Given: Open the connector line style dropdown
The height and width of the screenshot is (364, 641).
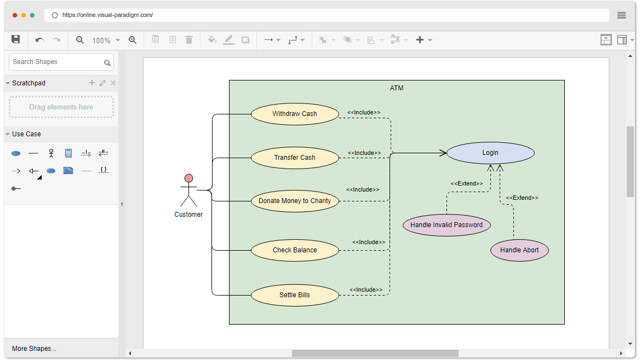Looking at the screenshot, I should 302,39.
